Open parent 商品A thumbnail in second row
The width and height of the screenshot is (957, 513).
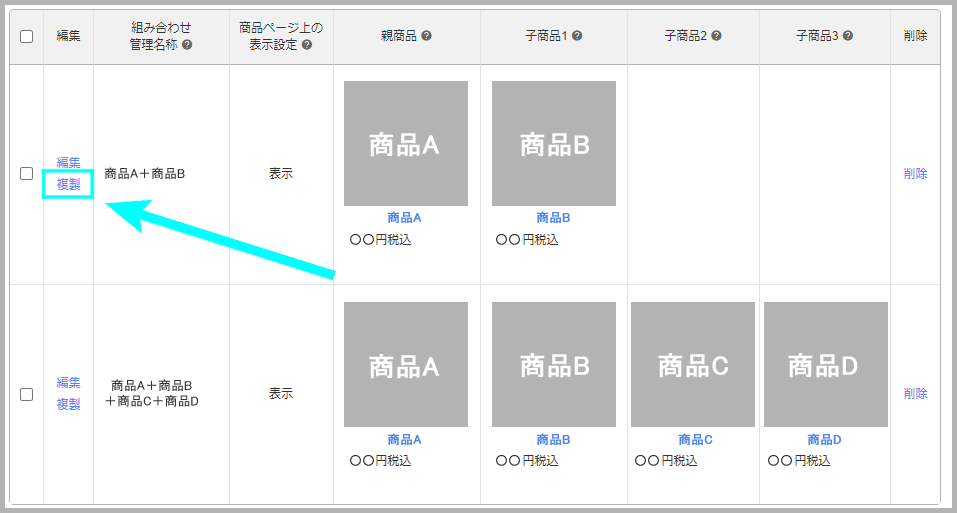[406, 364]
